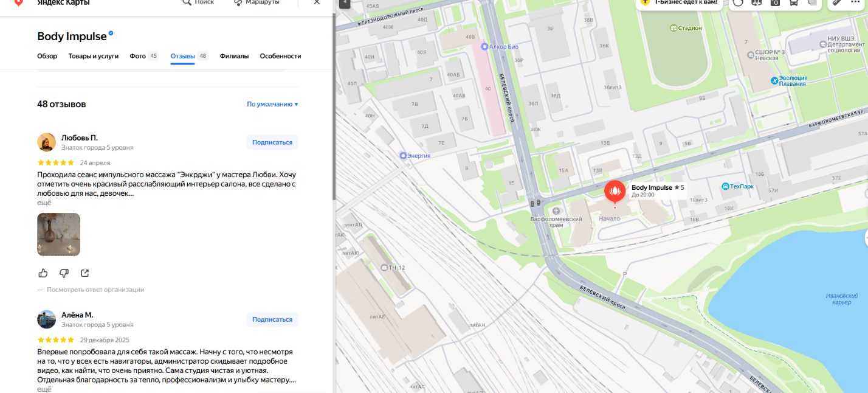Switch to the Обзор tab
This screenshot has width=868, height=393.
[47, 56]
